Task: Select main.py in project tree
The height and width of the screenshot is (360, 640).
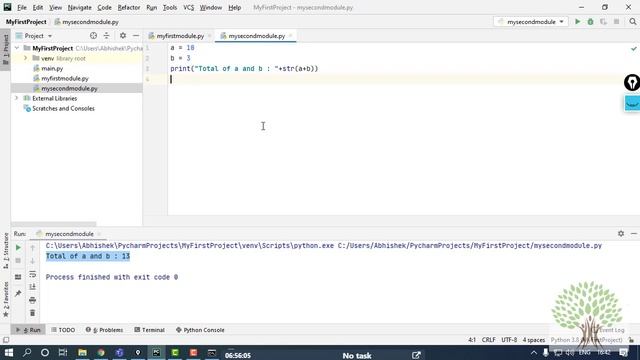Action: coord(52,68)
